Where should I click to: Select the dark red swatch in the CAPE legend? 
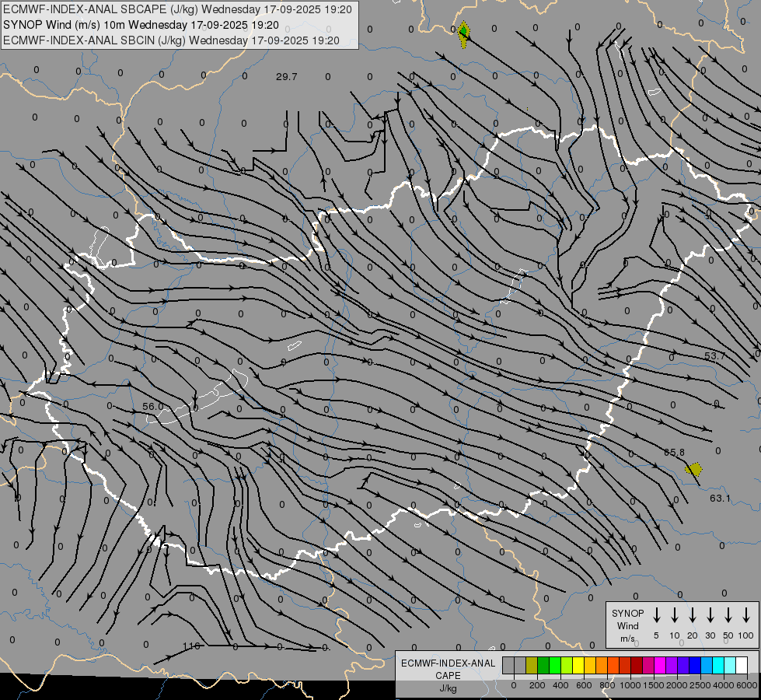[637, 665]
